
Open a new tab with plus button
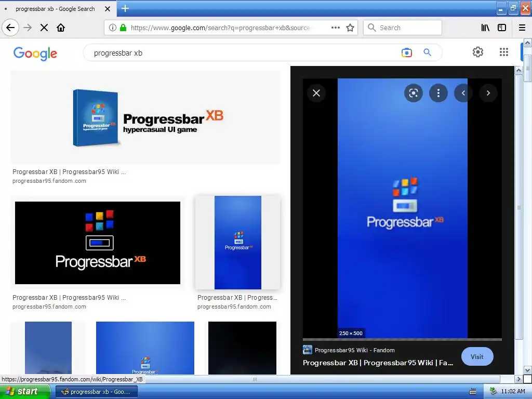click(x=125, y=8)
